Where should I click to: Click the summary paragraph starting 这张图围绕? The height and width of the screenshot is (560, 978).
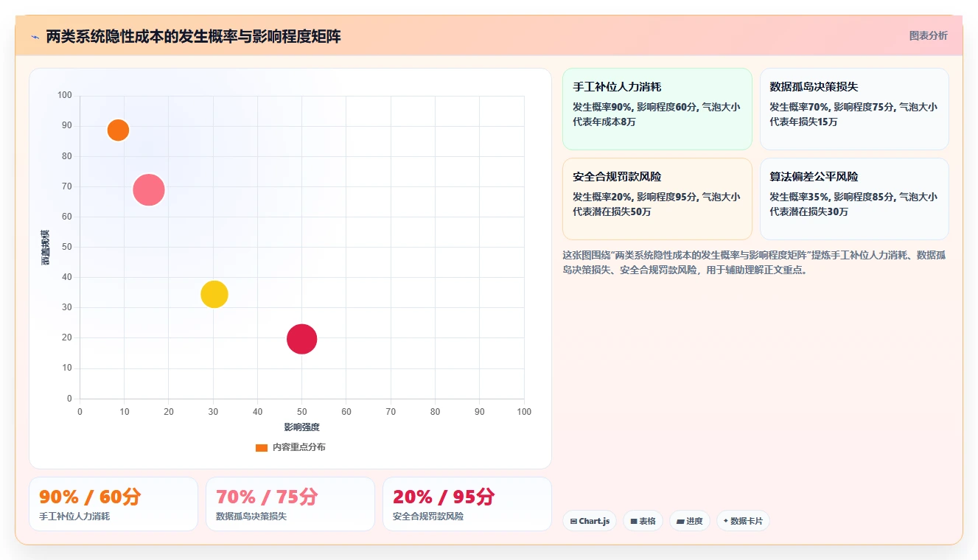coord(755,262)
